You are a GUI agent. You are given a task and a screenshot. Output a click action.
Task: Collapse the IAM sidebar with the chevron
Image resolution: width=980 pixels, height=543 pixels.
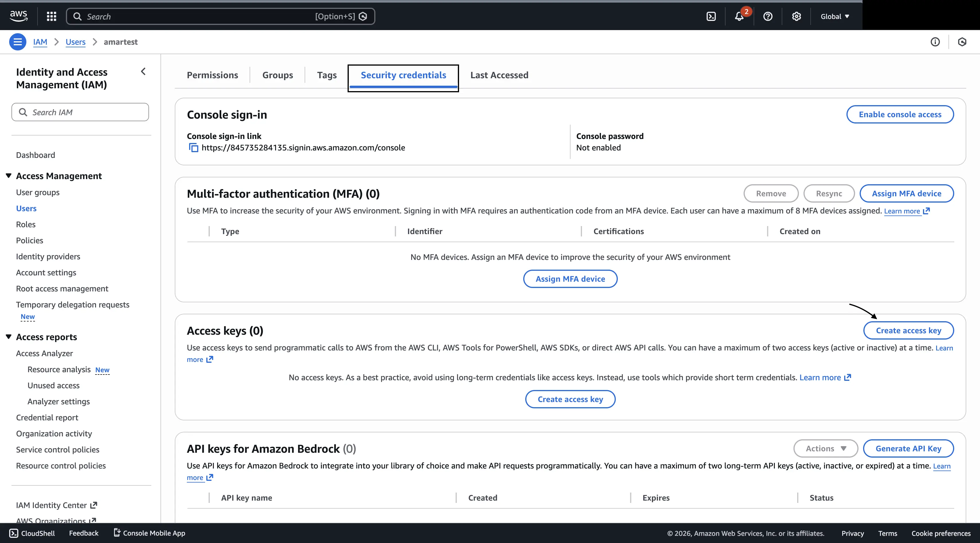coord(144,72)
